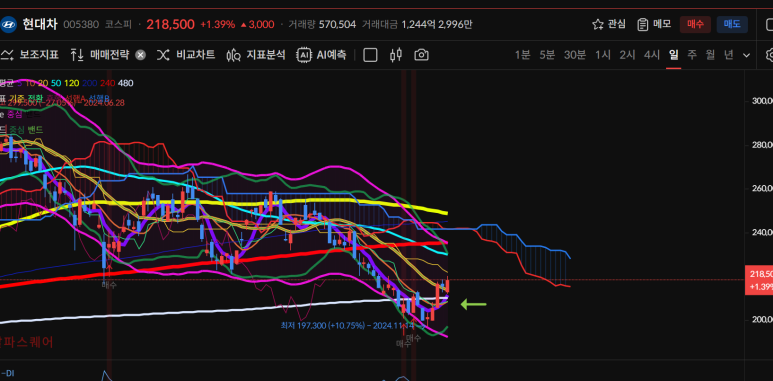
Task: Click the 300,00 price axis label
Action: pos(762,101)
